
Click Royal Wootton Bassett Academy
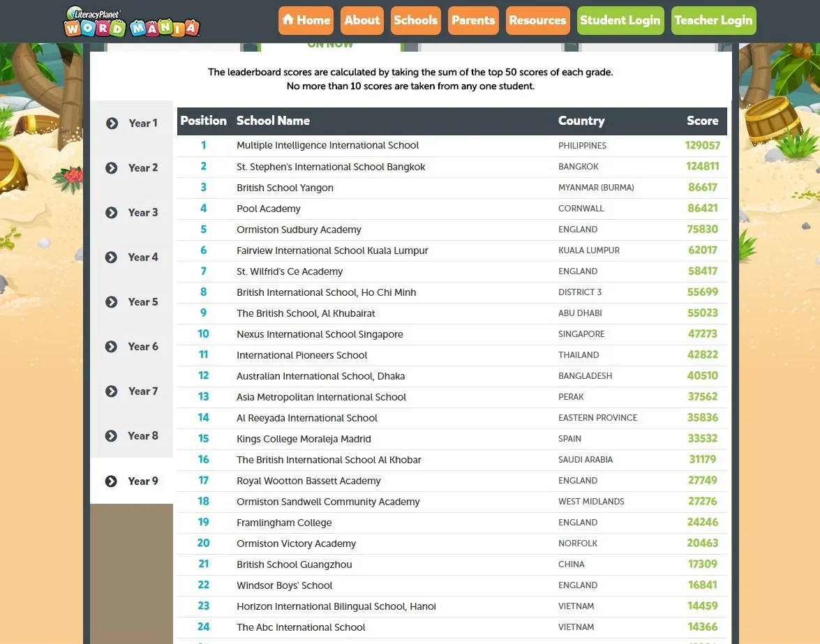(308, 481)
